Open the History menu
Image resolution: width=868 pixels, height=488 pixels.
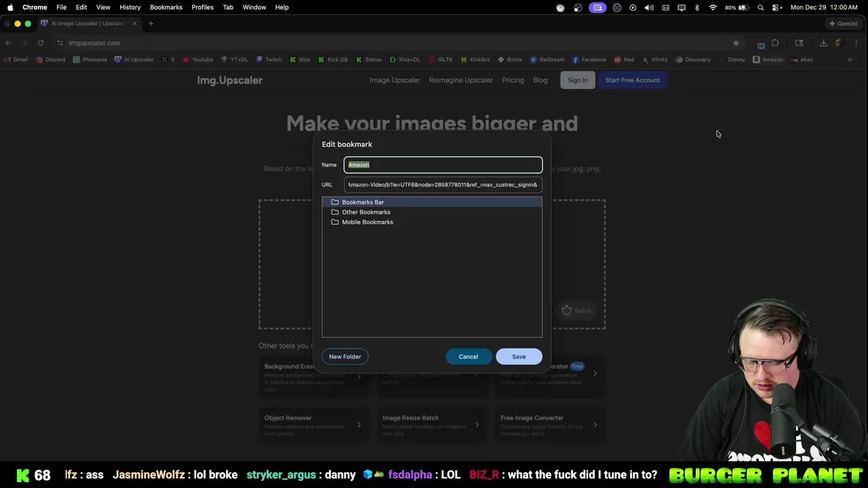click(x=130, y=7)
